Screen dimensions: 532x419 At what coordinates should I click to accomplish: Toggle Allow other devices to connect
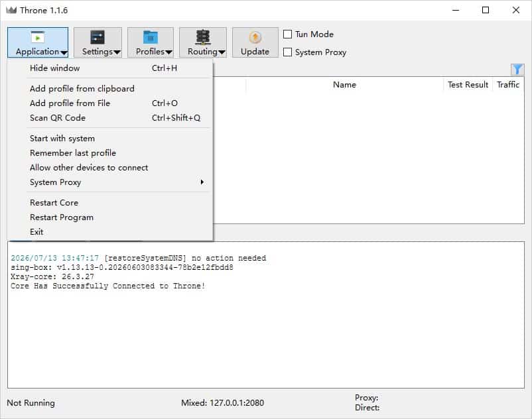tap(110, 168)
